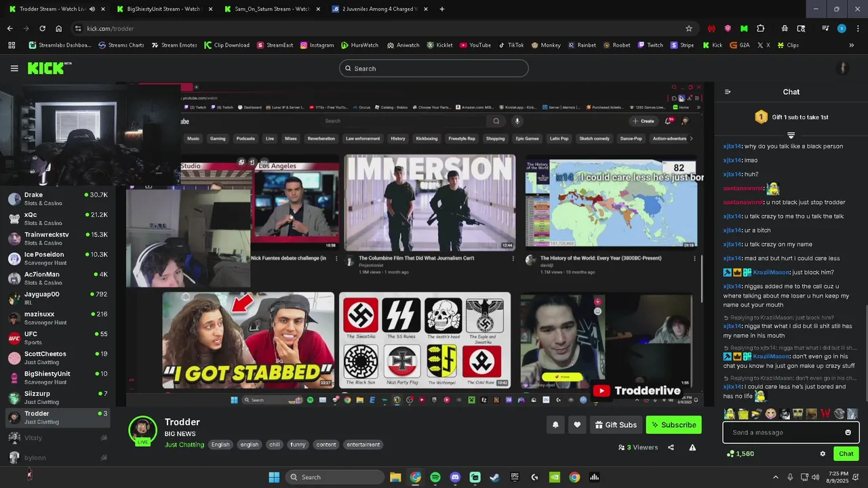
Task: Open the media control icon in Chrome toolbar
Action: click(x=825, y=28)
